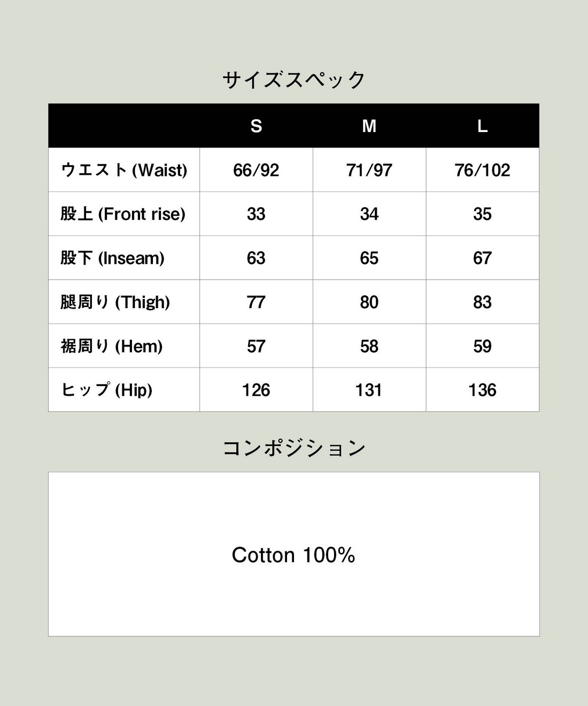Click the waist value 76/102 cell
The image size is (588, 706).
482,170
